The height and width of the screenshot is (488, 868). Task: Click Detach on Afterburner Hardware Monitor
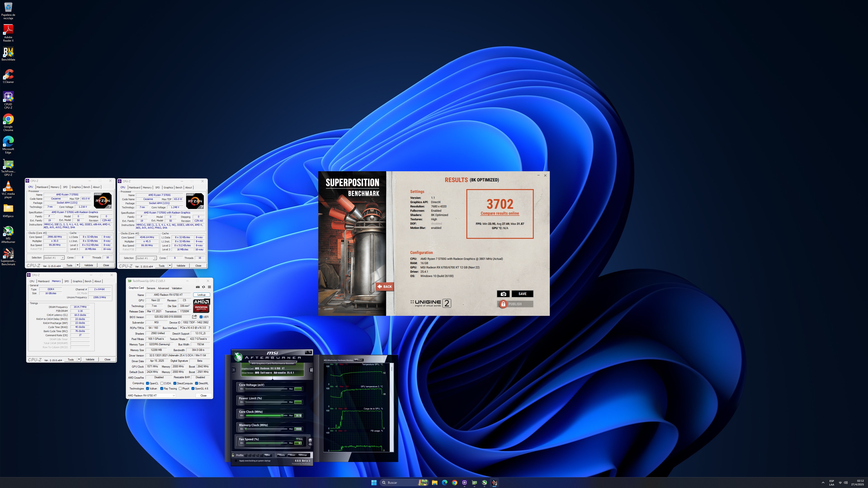(359, 360)
